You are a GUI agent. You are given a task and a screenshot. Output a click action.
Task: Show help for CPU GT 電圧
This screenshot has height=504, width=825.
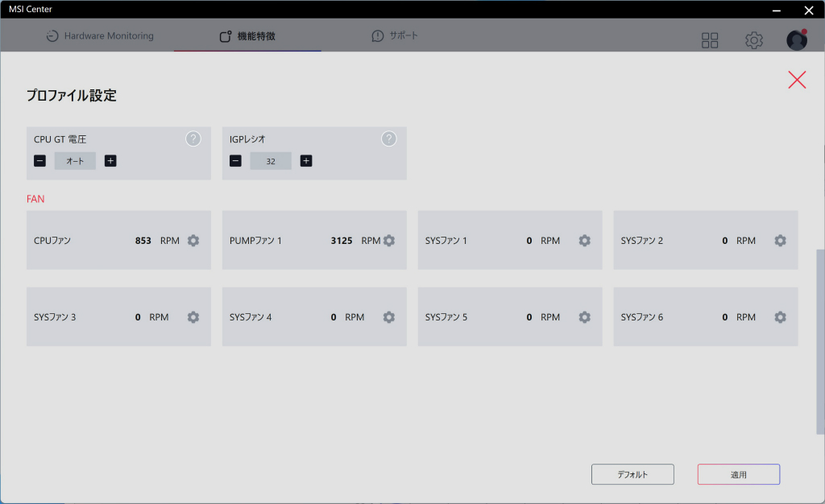pos(193,138)
